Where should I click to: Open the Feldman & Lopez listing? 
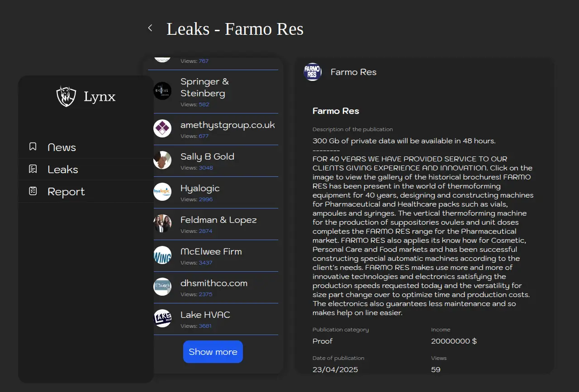click(218, 220)
